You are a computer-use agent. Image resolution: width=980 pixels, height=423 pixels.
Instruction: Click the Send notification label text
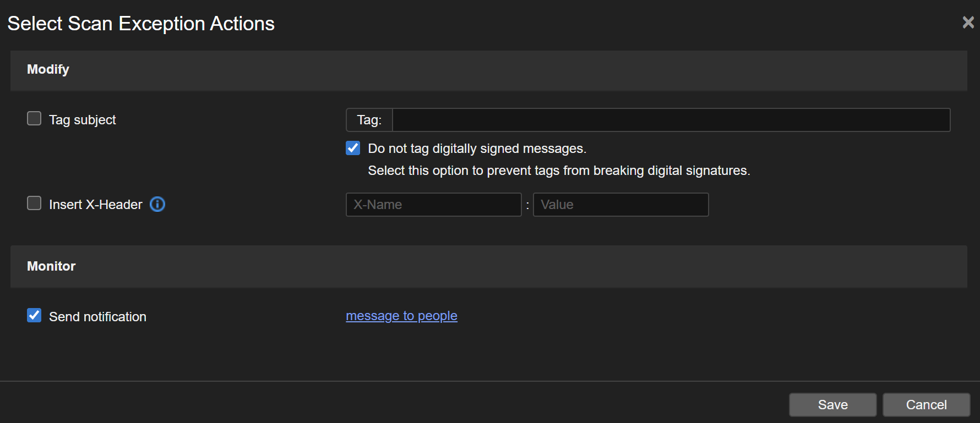[x=97, y=317]
